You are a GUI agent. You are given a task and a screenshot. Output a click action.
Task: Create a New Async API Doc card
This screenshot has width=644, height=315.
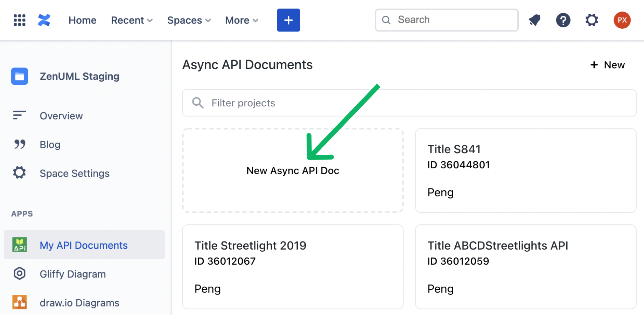pos(293,170)
